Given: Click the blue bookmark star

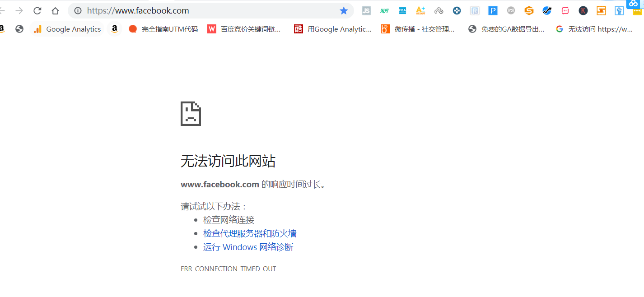Looking at the screenshot, I should tap(344, 11).
